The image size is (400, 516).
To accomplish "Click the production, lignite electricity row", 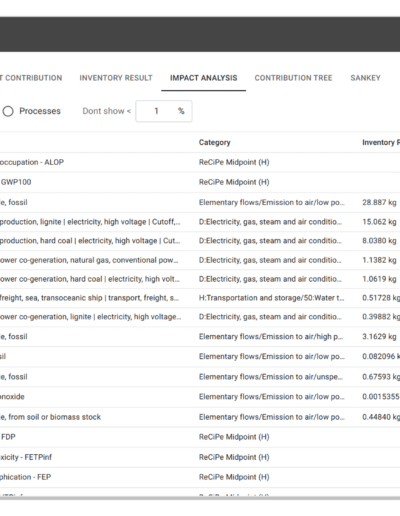I will pos(200,222).
